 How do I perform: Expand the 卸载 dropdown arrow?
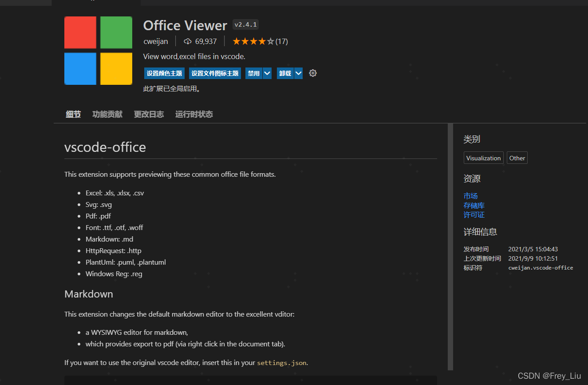pyautogui.click(x=298, y=73)
